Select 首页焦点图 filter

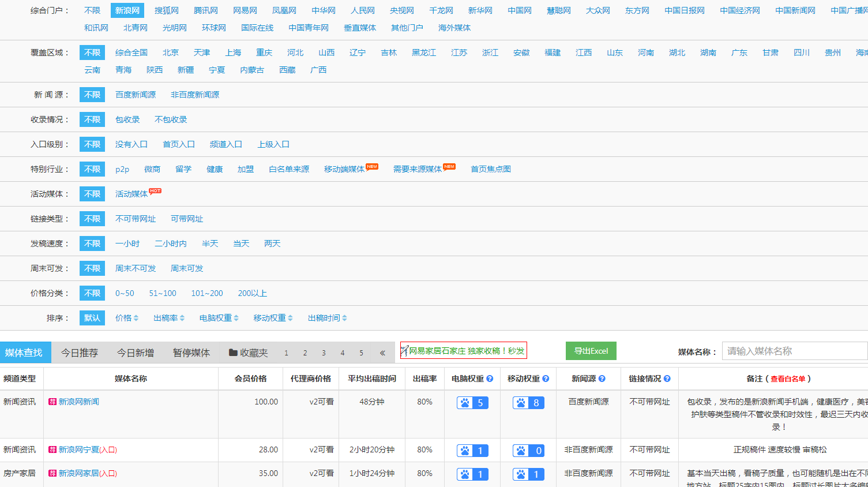coord(491,169)
